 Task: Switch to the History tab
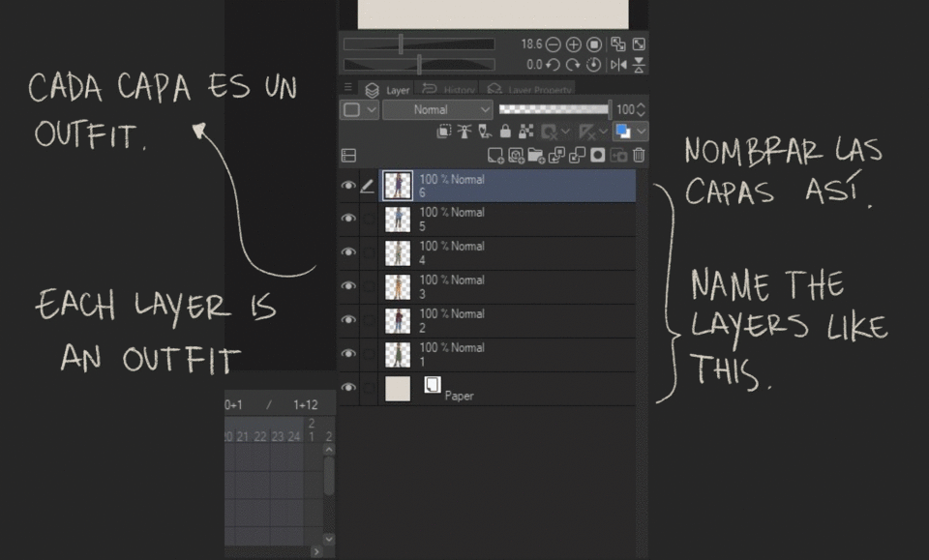coord(448,90)
